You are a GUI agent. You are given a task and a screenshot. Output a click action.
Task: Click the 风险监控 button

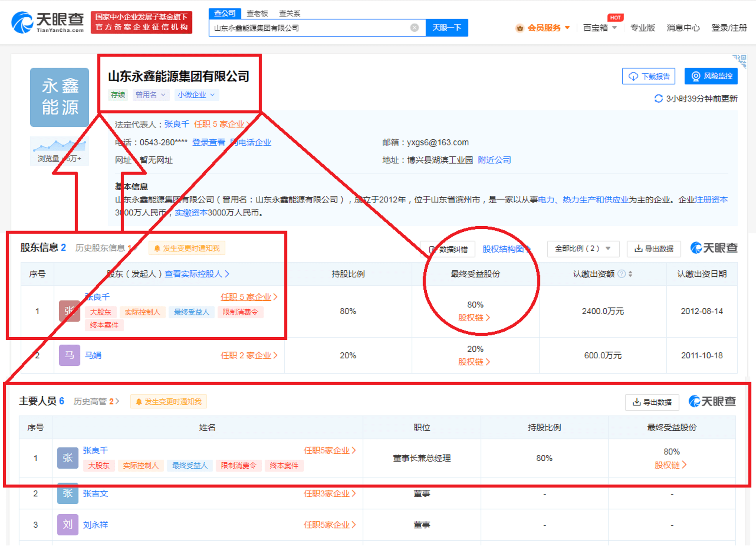[711, 76]
